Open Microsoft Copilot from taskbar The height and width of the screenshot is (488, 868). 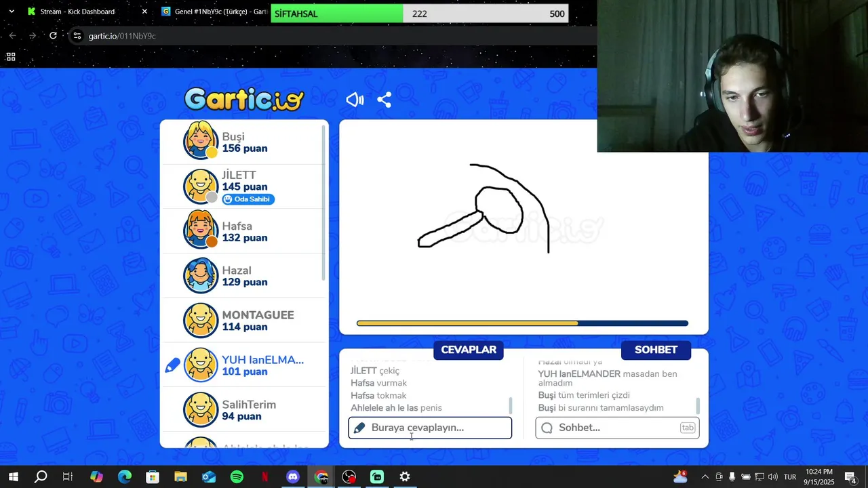click(96, 476)
